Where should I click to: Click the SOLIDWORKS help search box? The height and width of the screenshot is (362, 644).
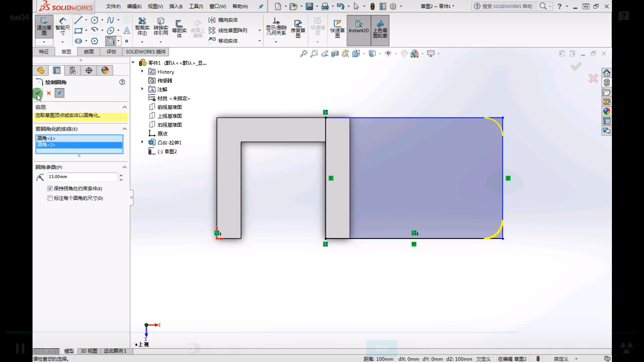507,7
